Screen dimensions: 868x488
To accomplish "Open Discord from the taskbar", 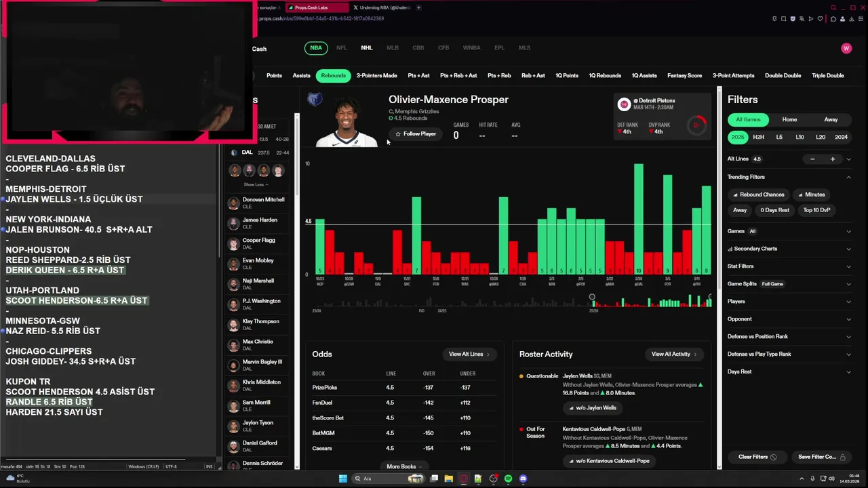I will pyautogui.click(x=523, y=479).
